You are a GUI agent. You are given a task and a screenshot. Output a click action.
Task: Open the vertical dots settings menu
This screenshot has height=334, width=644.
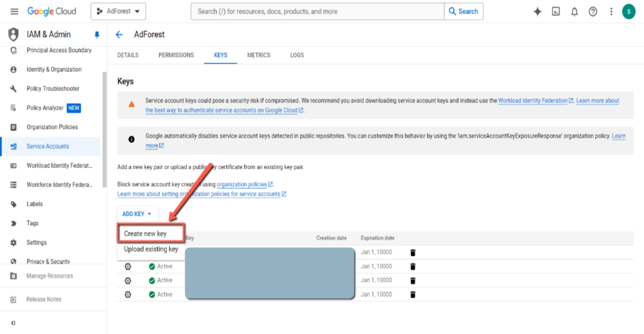click(x=611, y=11)
